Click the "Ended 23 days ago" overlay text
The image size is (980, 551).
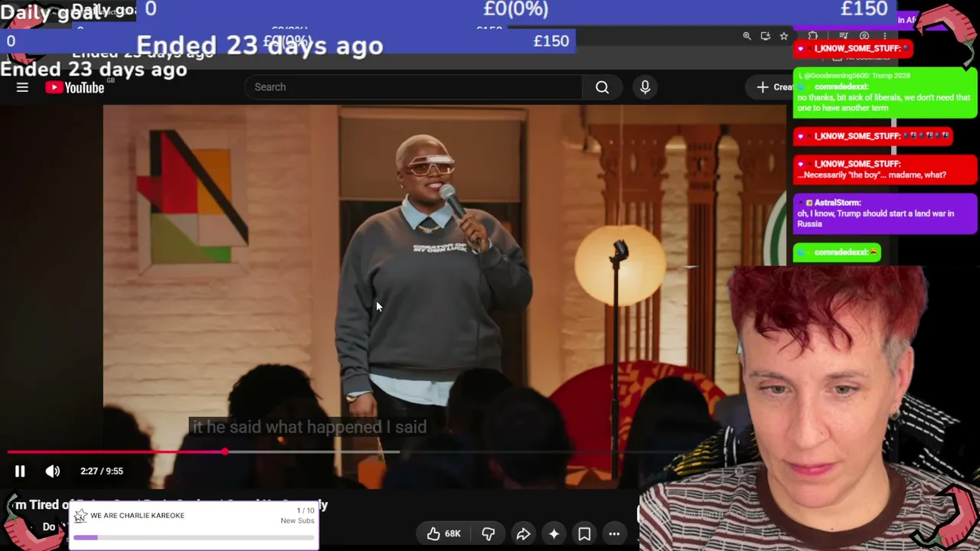[260, 46]
